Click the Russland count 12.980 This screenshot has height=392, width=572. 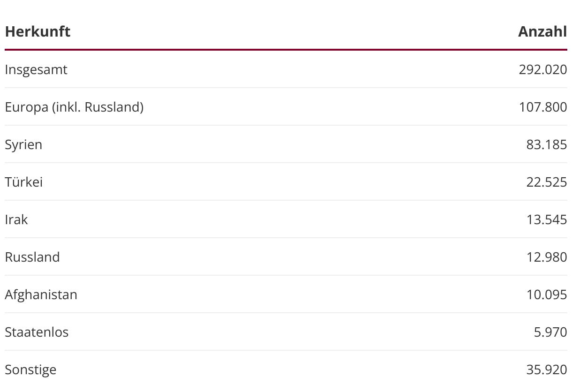click(x=547, y=257)
